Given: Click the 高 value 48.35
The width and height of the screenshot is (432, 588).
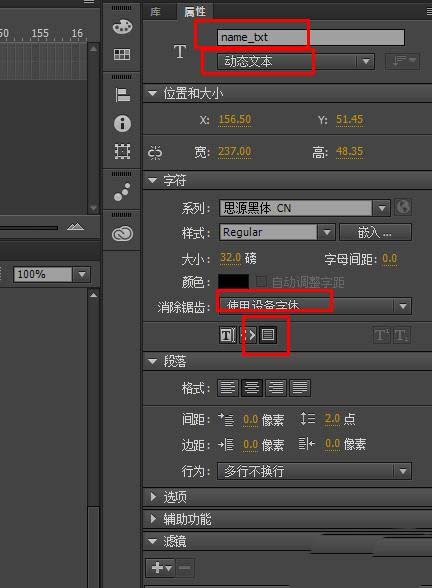Looking at the screenshot, I should 350,152.
